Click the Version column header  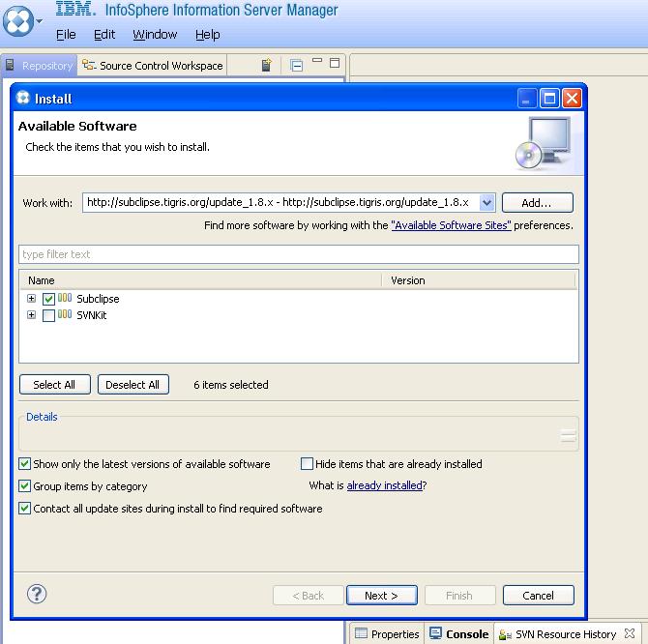479,280
